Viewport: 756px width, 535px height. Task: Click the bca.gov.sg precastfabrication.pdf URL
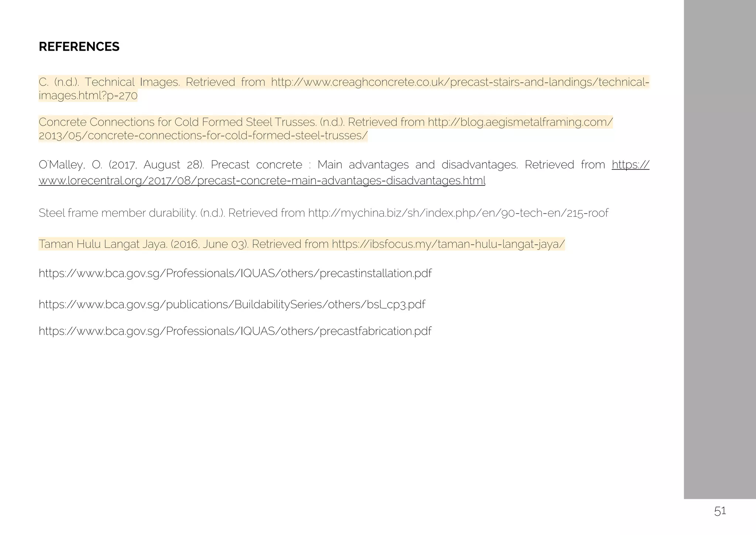(235, 331)
